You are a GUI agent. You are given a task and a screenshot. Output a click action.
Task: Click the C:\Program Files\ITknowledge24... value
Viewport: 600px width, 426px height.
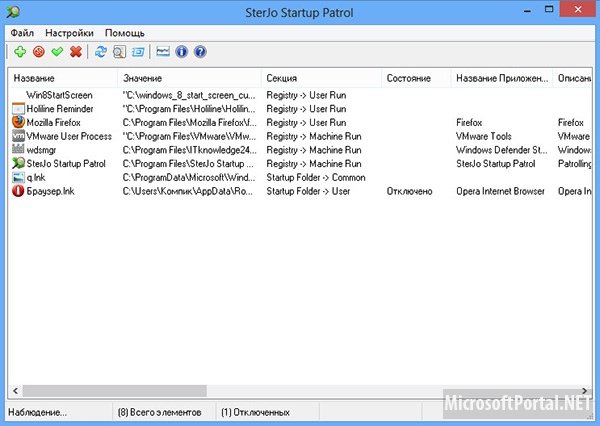(x=189, y=150)
